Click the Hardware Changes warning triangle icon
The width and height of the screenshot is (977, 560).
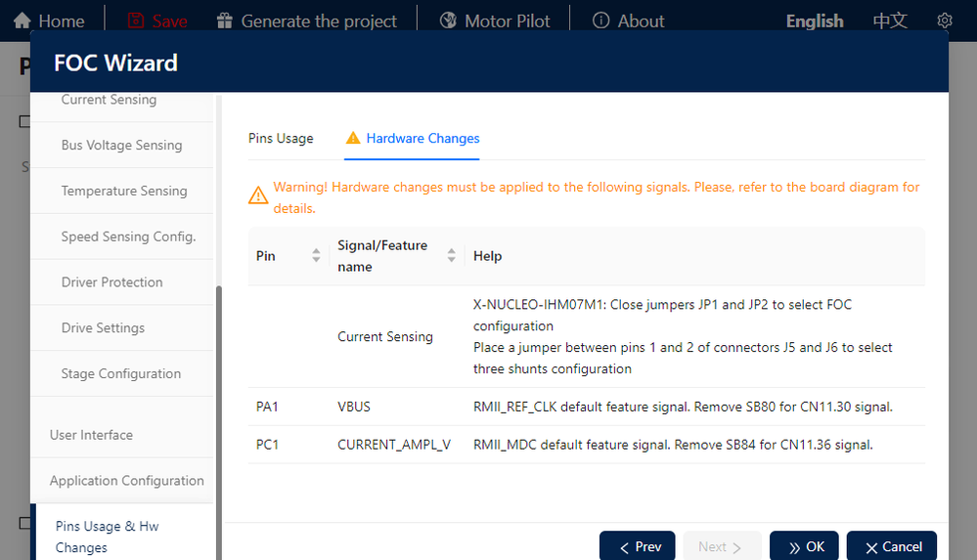coord(353,138)
